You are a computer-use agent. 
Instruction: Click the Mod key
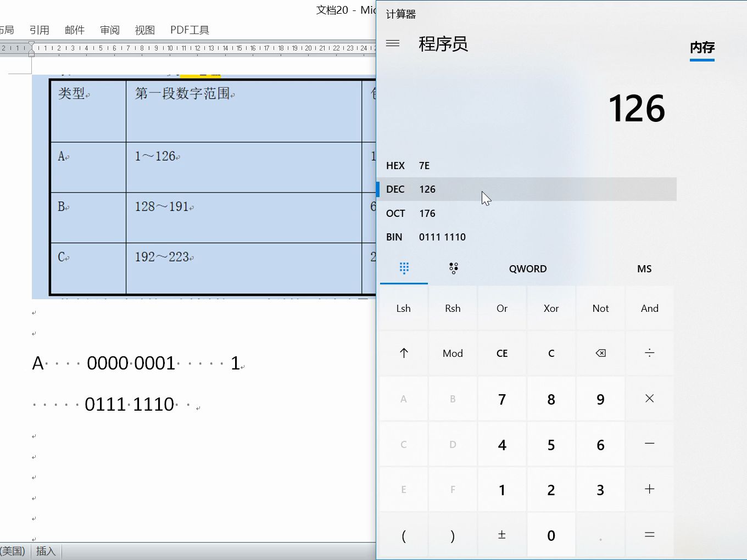click(453, 353)
